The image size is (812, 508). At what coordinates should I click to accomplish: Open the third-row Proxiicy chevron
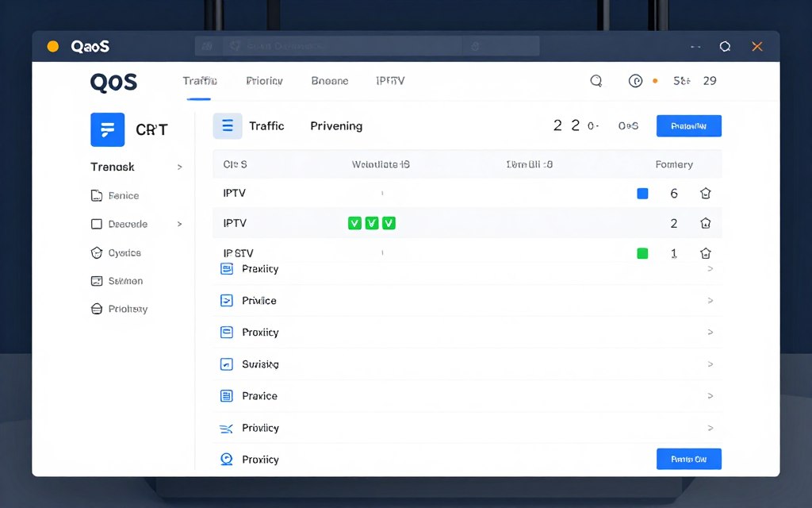coord(710,333)
